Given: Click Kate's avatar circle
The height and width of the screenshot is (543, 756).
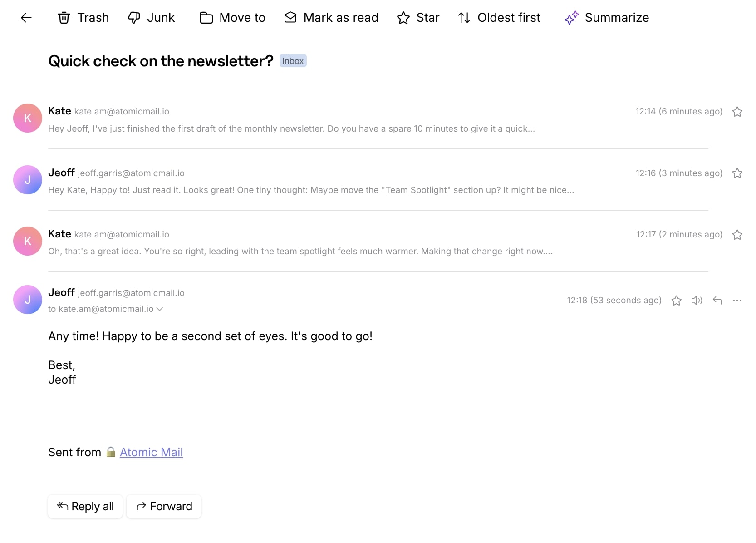Looking at the screenshot, I should coord(27,118).
